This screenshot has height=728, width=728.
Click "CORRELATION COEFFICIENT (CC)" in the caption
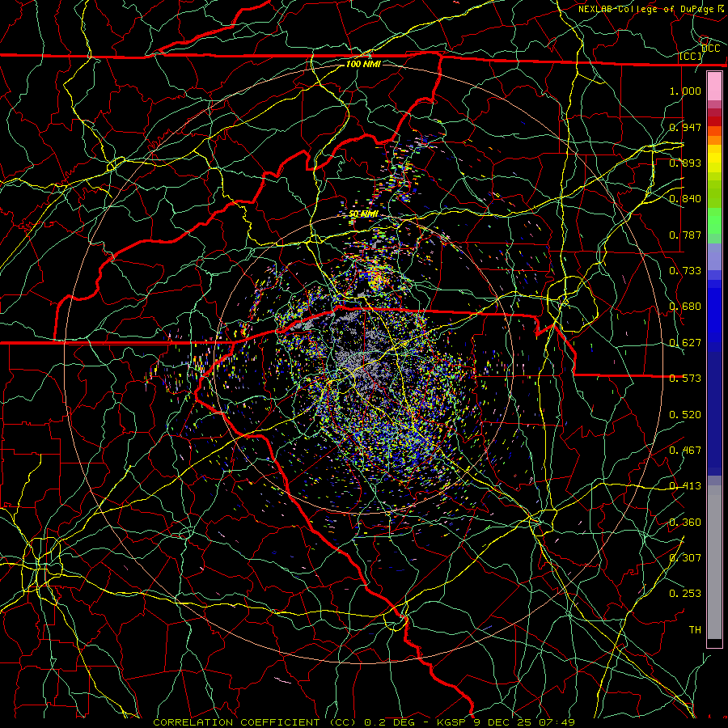[x=255, y=722]
